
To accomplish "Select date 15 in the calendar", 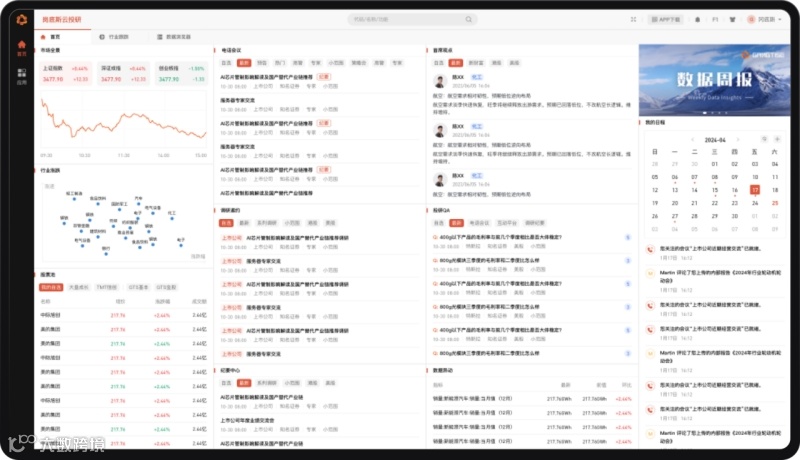I will [x=715, y=190].
